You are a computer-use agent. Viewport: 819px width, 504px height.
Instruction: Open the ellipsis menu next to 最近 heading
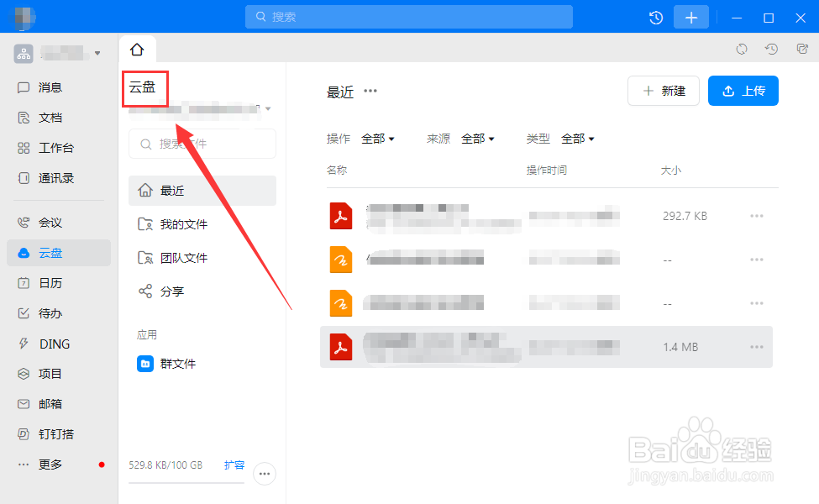pos(370,91)
